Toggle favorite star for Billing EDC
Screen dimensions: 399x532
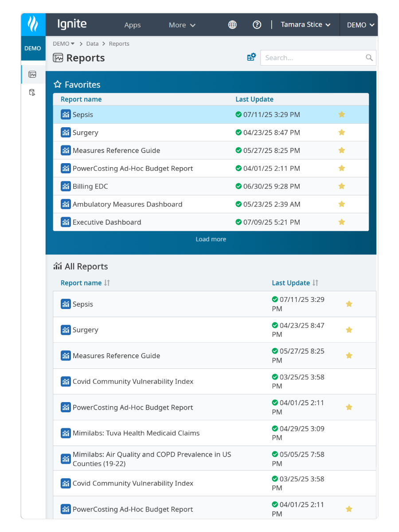click(x=341, y=186)
